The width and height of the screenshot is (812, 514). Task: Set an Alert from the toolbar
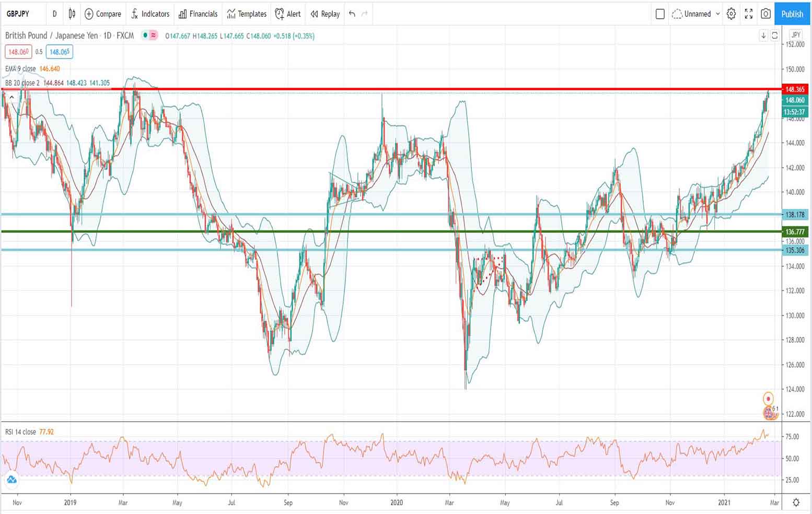[288, 14]
